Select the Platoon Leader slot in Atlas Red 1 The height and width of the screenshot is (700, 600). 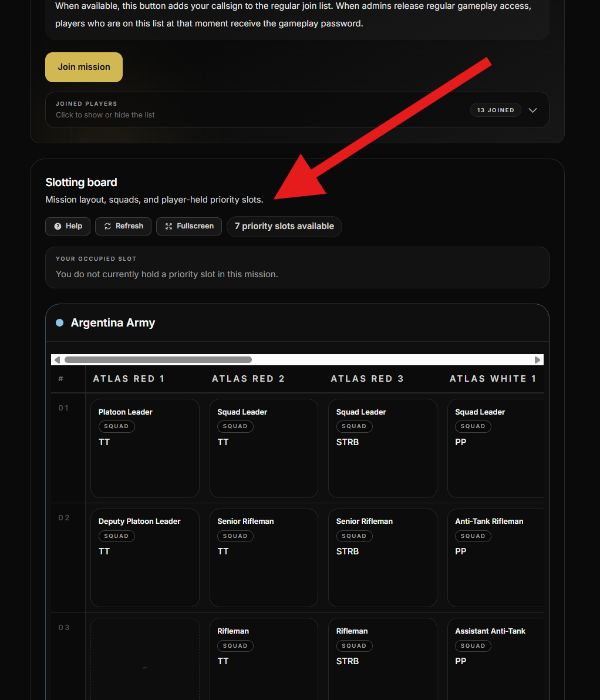pyautogui.click(x=144, y=448)
